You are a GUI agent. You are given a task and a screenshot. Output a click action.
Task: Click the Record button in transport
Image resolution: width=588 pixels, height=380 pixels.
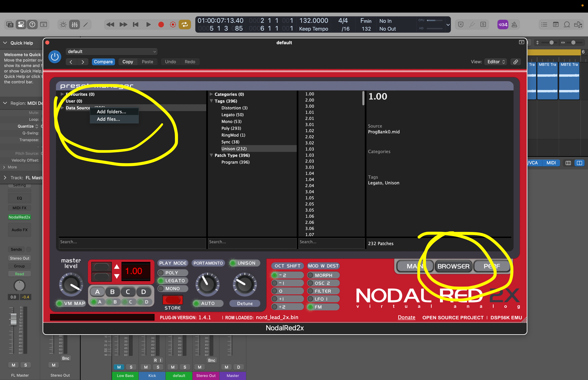161,24
